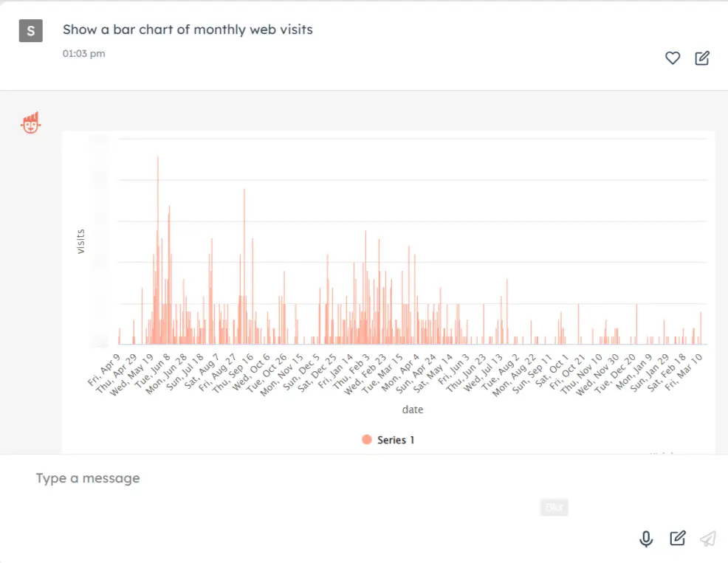Viewport: 728px width, 563px height.
Task: Open the compose pencil icon near send
Action: (x=678, y=539)
